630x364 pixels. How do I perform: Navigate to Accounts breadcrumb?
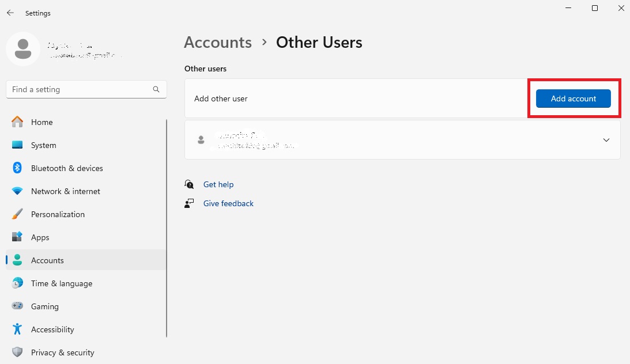point(218,42)
